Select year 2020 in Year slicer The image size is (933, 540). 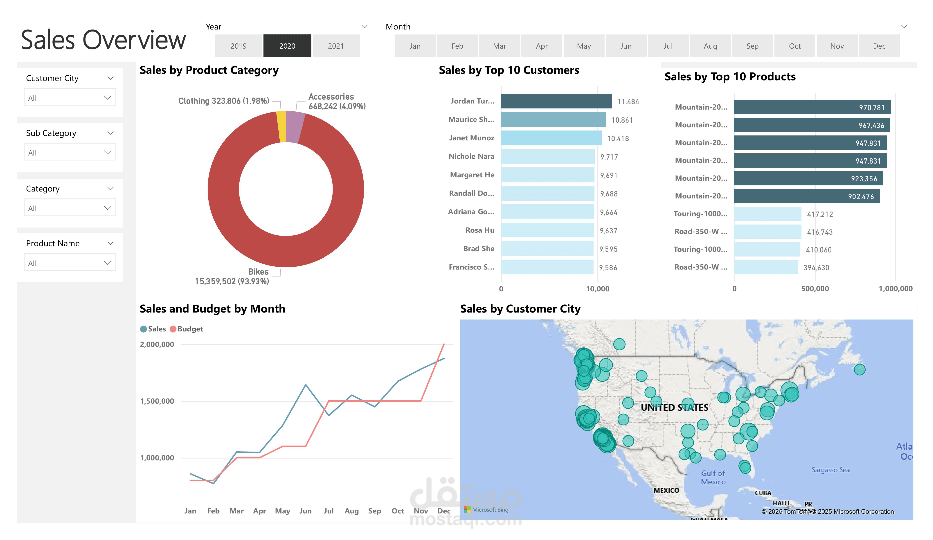click(287, 46)
